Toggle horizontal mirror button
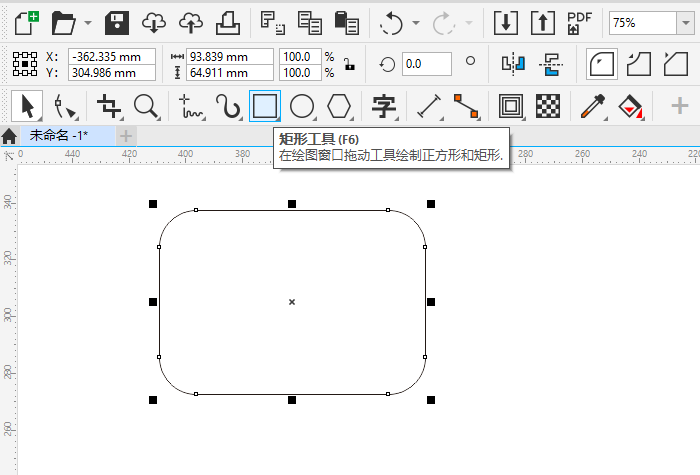The height and width of the screenshot is (475, 700). [513, 64]
